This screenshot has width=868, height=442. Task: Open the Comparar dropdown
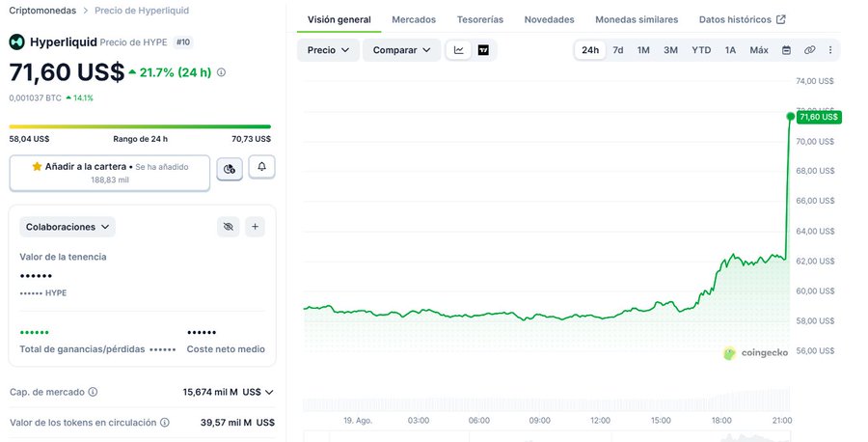402,50
